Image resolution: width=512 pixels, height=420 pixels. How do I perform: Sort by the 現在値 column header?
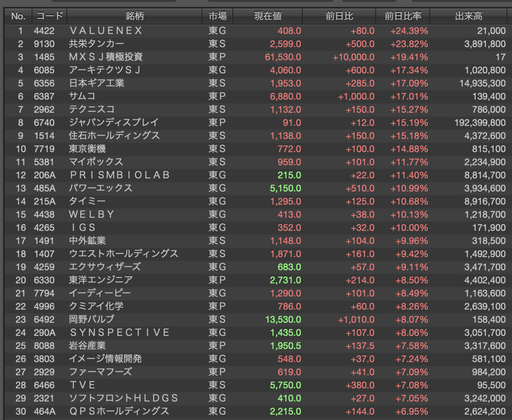point(268,17)
